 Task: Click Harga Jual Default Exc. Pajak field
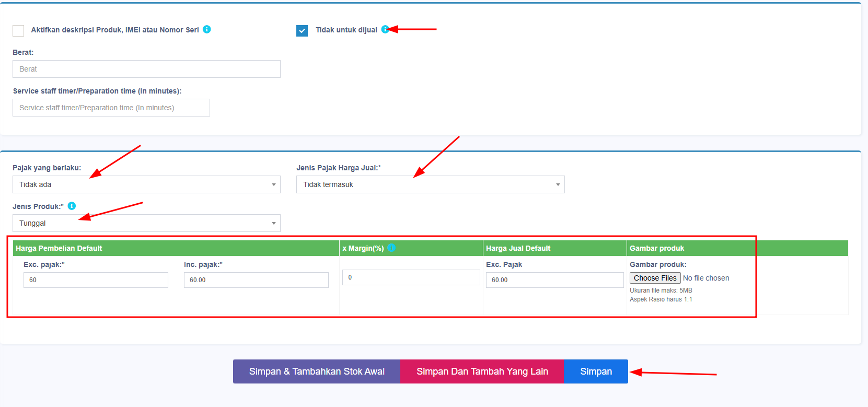click(x=555, y=280)
